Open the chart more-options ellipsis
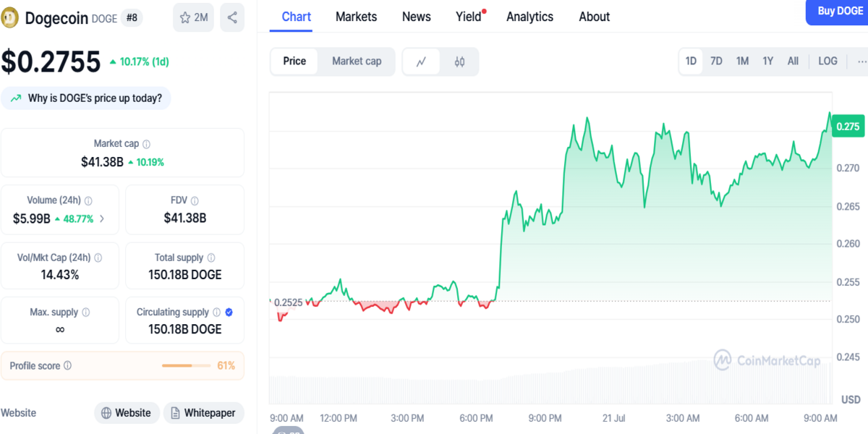This screenshot has height=434, width=868. click(x=861, y=61)
